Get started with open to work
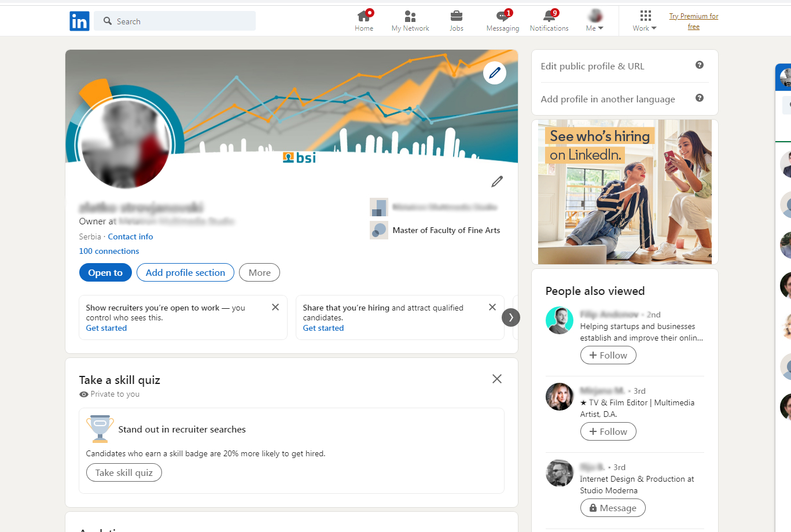This screenshot has width=791, height=532. pyautogui.click(x=106, y=328)
